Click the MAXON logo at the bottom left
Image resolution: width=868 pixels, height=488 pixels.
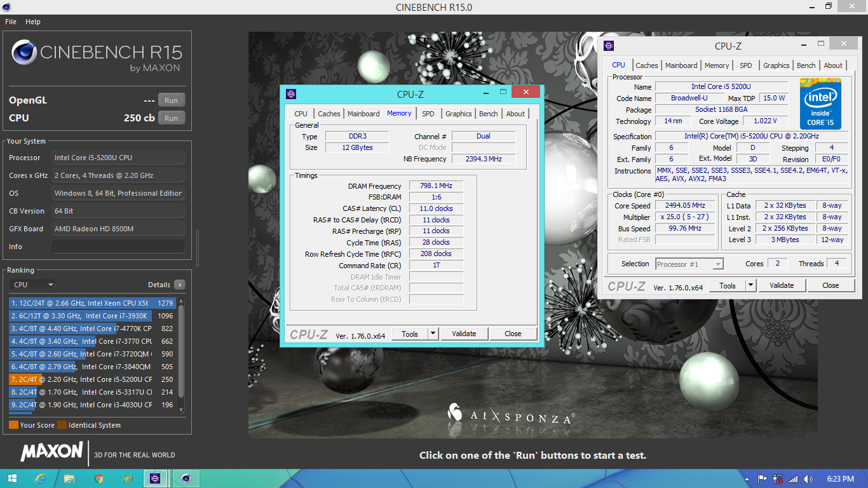coord(52,452)
